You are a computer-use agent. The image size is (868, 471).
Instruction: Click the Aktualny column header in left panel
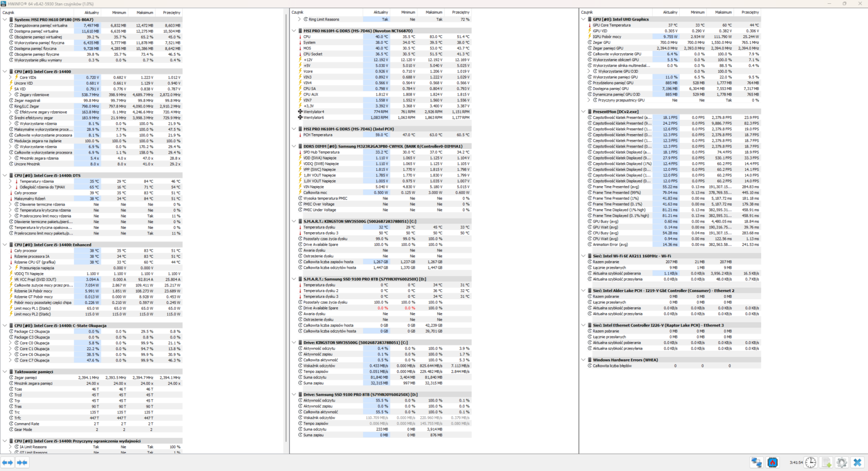pyautogui.click(x=92, y=12)
